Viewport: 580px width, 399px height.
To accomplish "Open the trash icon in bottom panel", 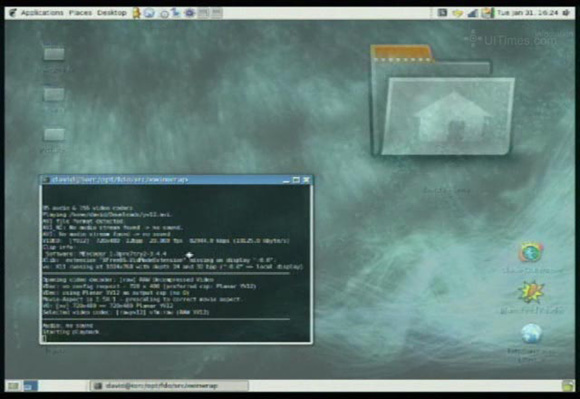I will (x=568, y=386).
